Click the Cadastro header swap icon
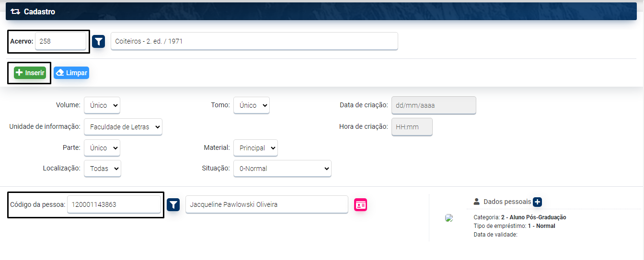The height and width of the screenshot is (260, 644). 15,11
